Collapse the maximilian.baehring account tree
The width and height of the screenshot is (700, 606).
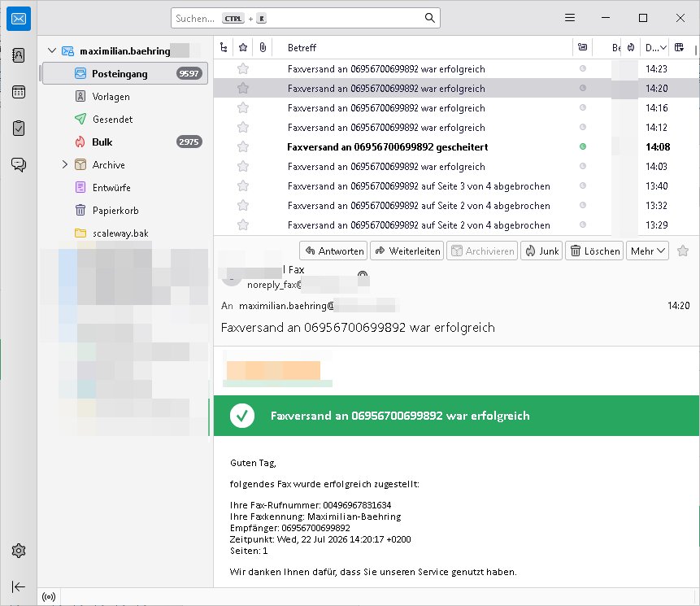52,50
